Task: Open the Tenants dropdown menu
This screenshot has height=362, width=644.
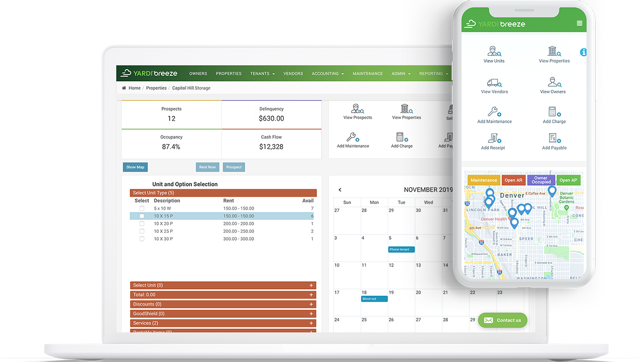Action: click(262, 74)
